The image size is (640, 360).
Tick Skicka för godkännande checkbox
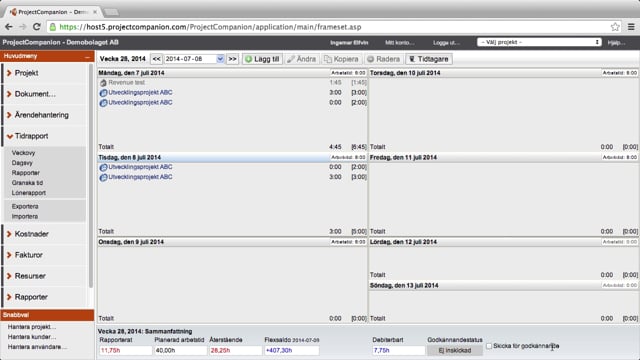[489, 346]
